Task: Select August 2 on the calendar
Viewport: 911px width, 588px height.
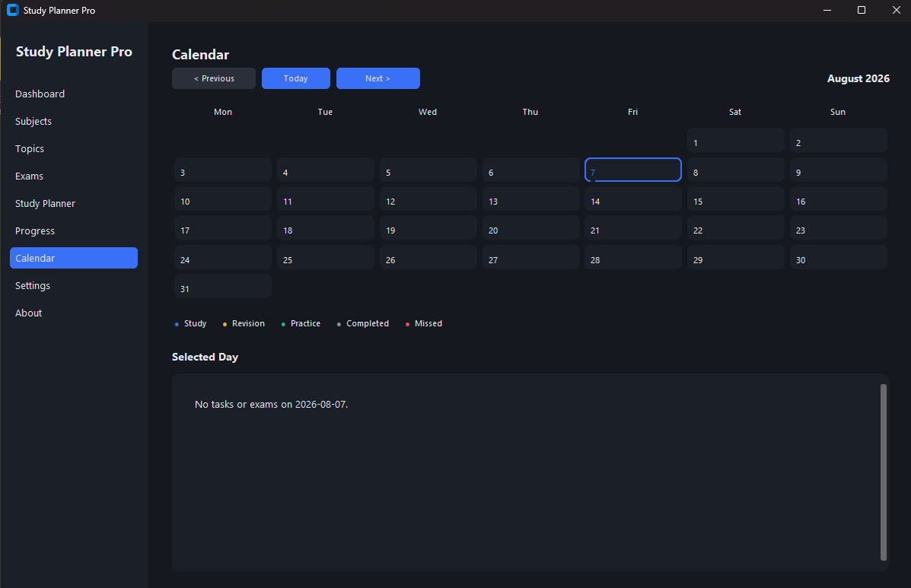Action: [x=839, y=141]
